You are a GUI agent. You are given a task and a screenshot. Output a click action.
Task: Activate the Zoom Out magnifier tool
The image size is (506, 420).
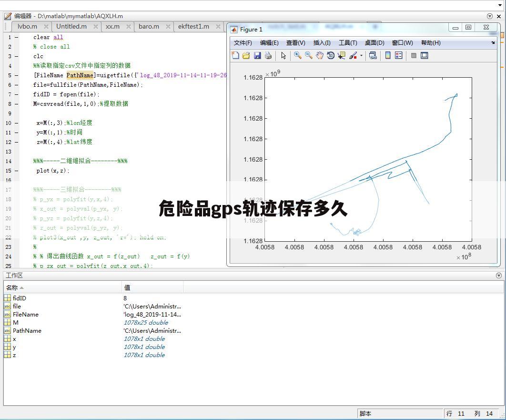[x=308, y=55]
